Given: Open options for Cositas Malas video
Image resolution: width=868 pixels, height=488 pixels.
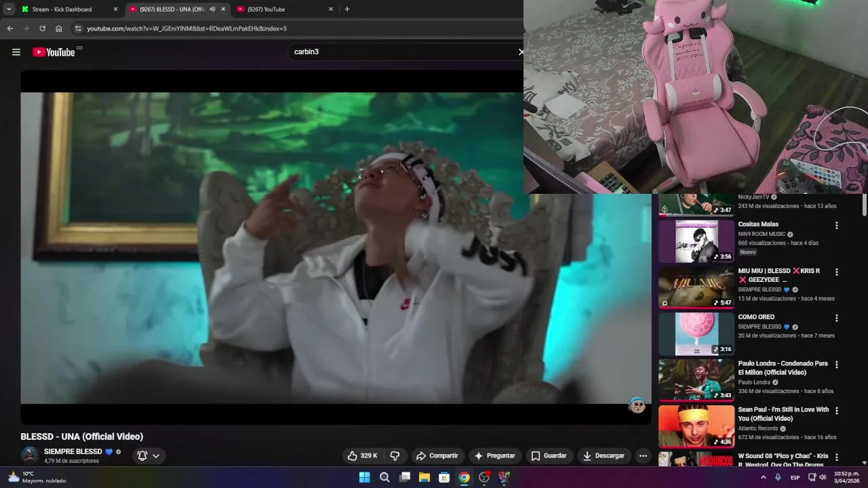Looking at the screenshot, I should click(x=836, y=225).
